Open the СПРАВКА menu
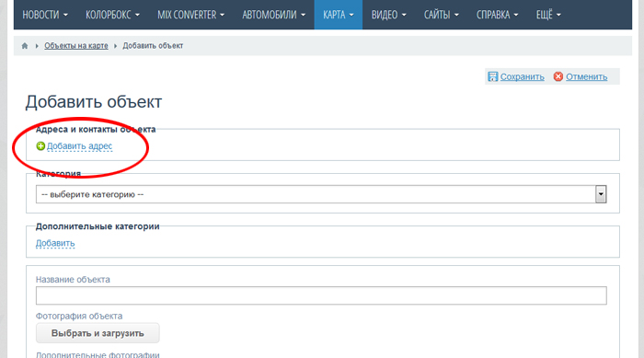Viewport: 644px width, 358px height. point(497,15)
